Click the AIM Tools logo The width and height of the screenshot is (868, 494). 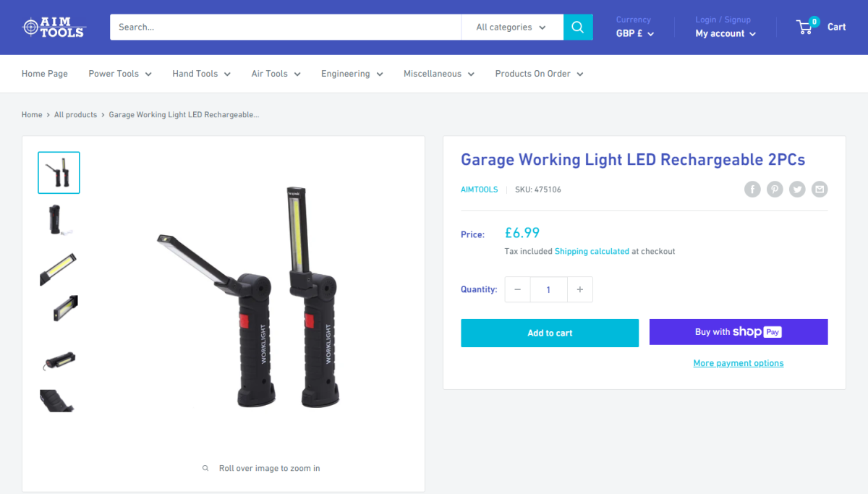pos(54,27)
